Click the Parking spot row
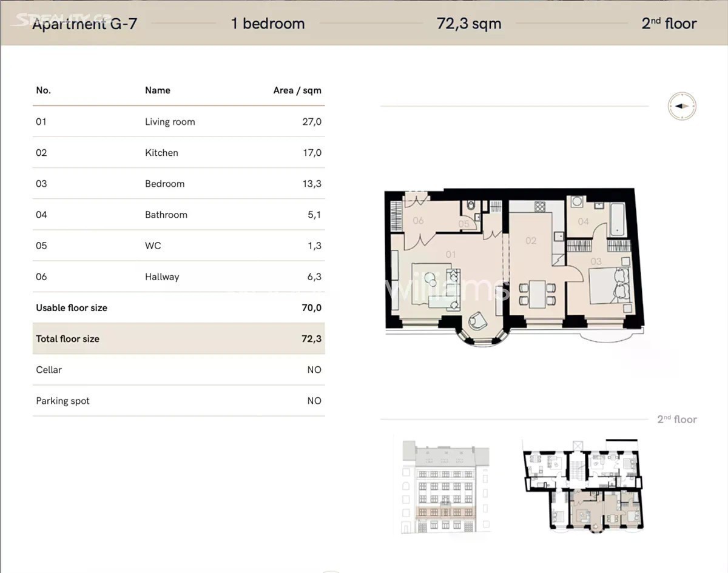 point(178,401)
